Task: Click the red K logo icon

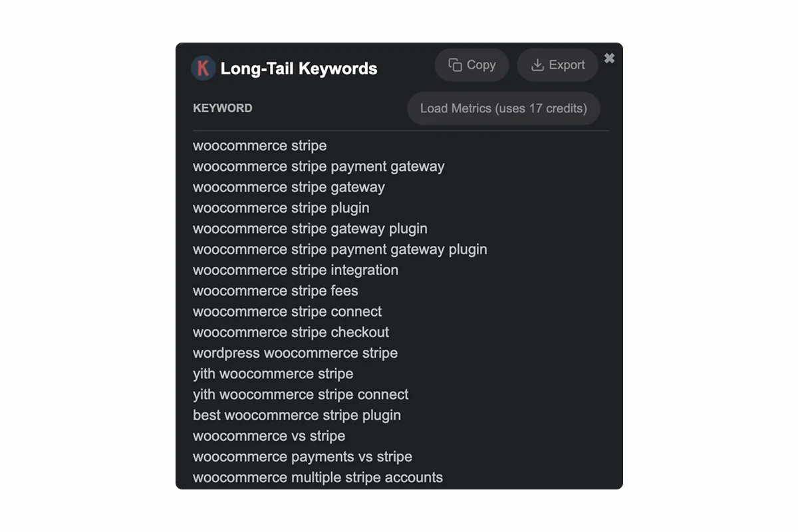Action: 203,68
